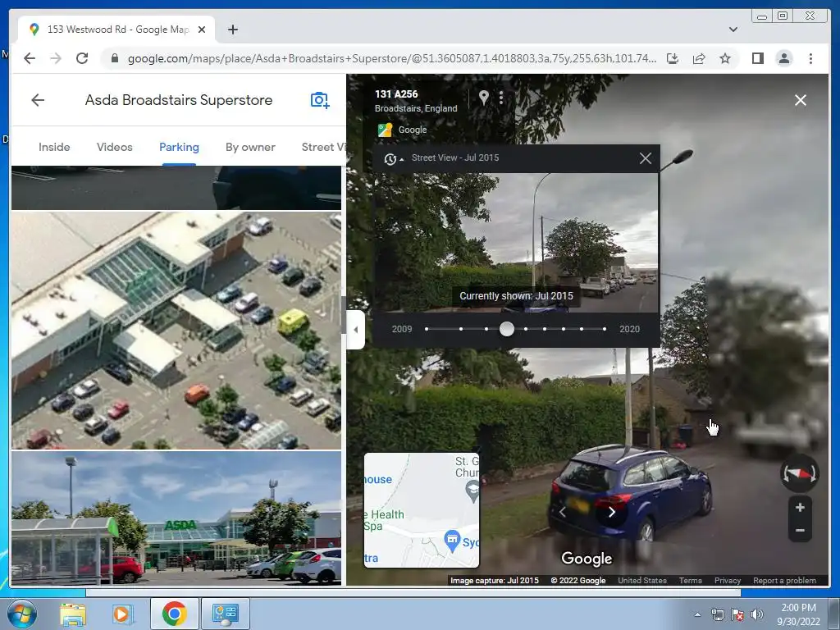This screenshot has width=840, height=630.
Task: Move forward with the right chevron arrow
Action: (x=612, y=512)
